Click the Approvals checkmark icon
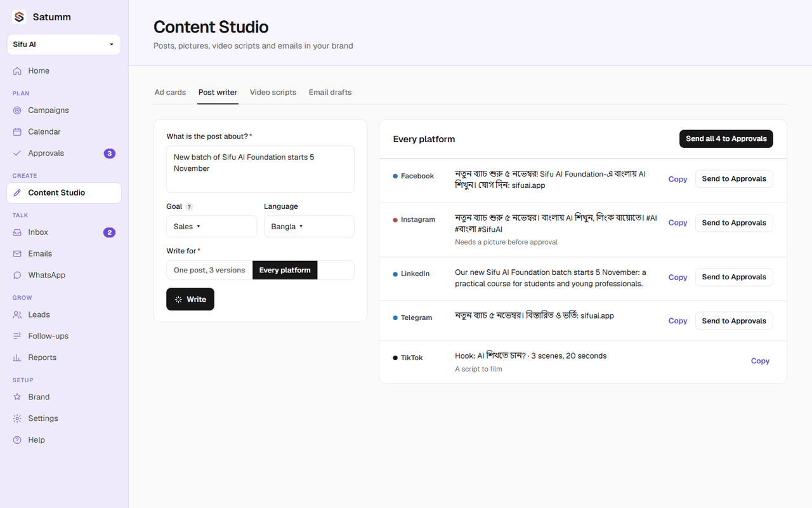 (17, 154)
